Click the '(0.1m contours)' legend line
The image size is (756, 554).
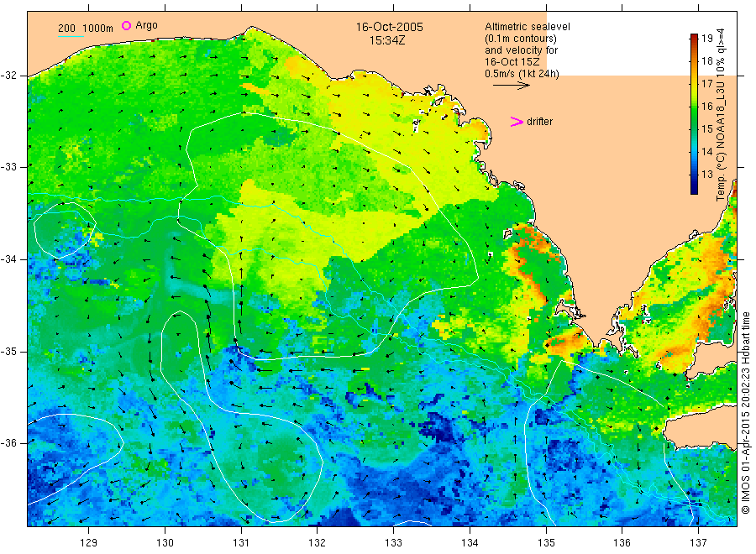coord(520,39)
